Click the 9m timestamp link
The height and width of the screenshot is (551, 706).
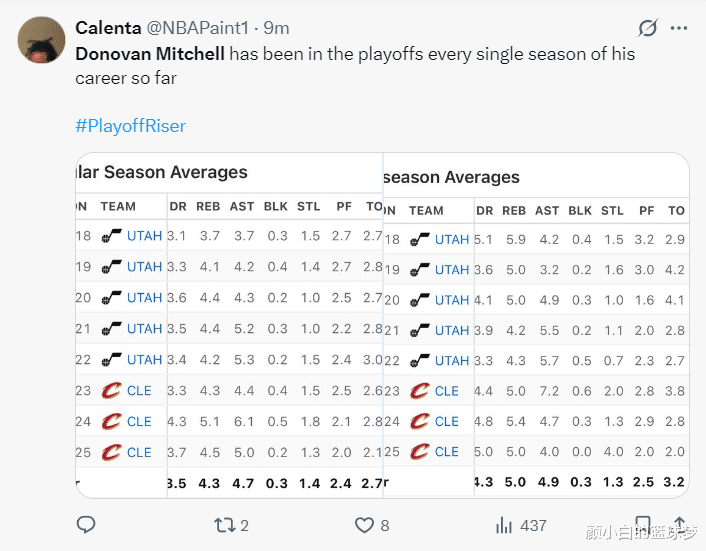click(x=276, y=28)
